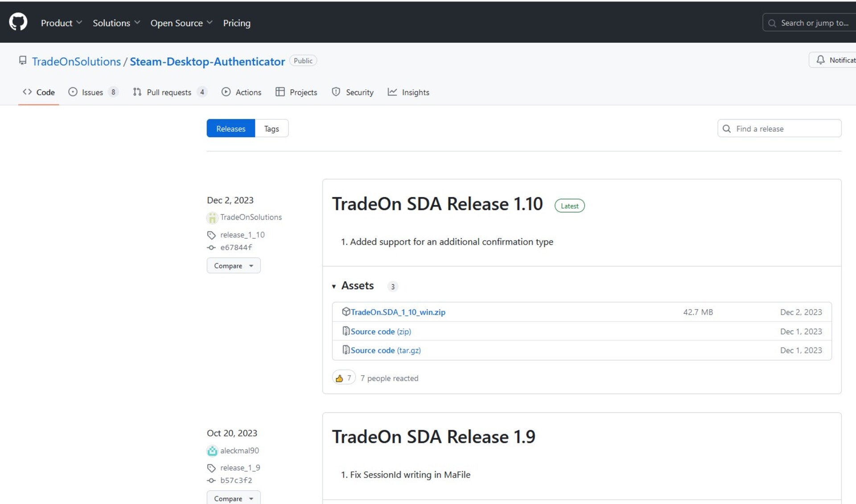Click the Notifications bell icon
This screenshot has width=856, height=504.
820,60
